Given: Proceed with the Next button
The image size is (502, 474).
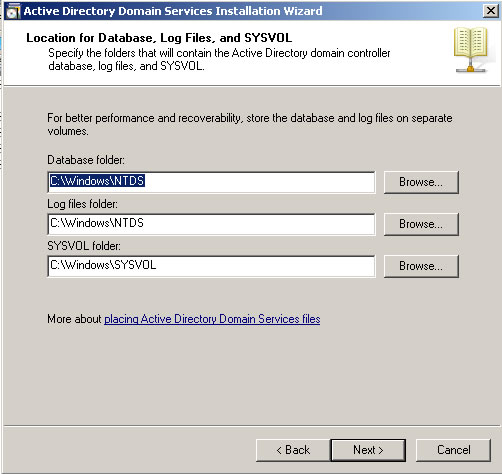Looking at the screenshot, I should coord(368,450).
